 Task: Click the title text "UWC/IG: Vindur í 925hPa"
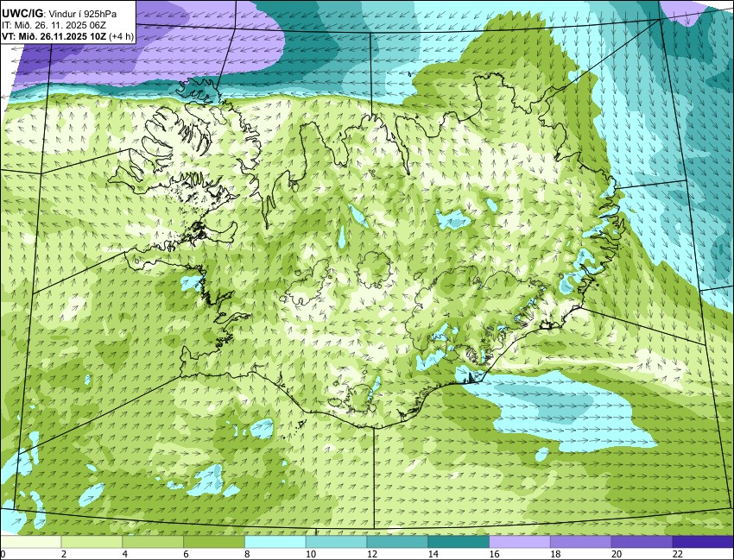pyautogui.click(x=59, y=15)
